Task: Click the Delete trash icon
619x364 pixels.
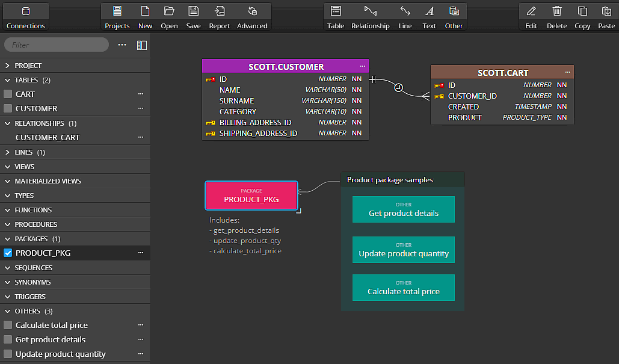Action: (x=556, y=16)
